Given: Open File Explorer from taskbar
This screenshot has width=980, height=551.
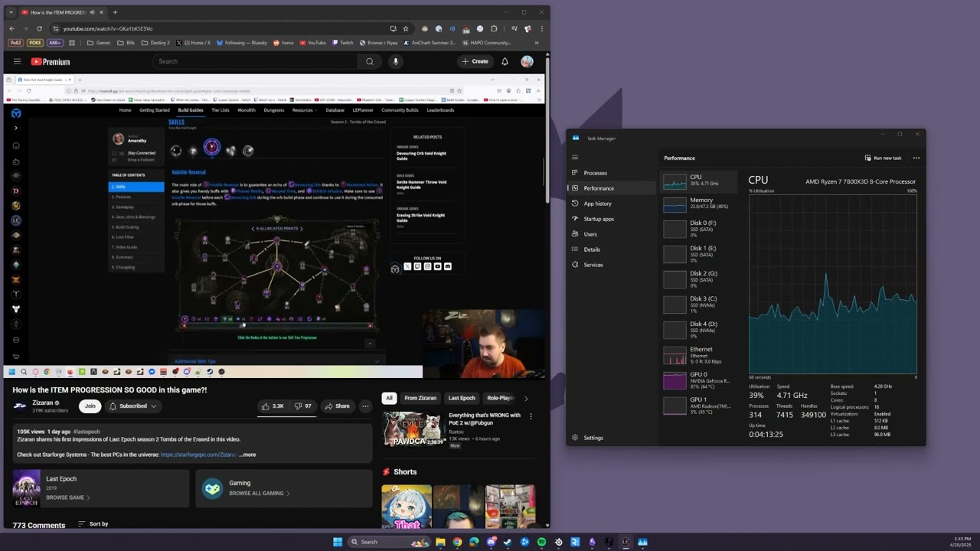Looking at the screenshot, I should point(440,542).
